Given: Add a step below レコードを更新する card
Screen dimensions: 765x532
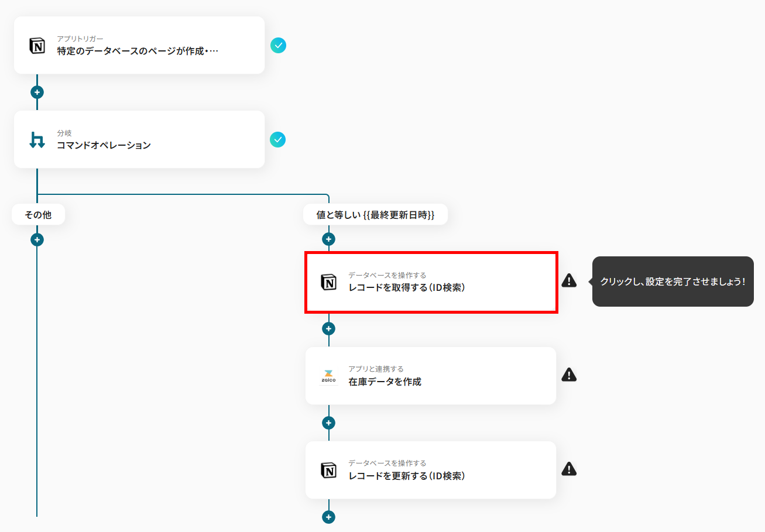Looking at the screenshot, I should [329, 517].
